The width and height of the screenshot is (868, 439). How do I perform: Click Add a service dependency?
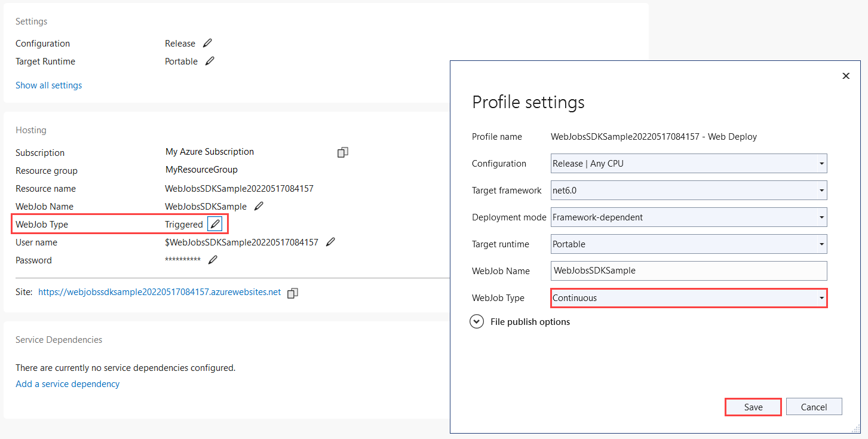pyautogui.click(x=67, y=383)
